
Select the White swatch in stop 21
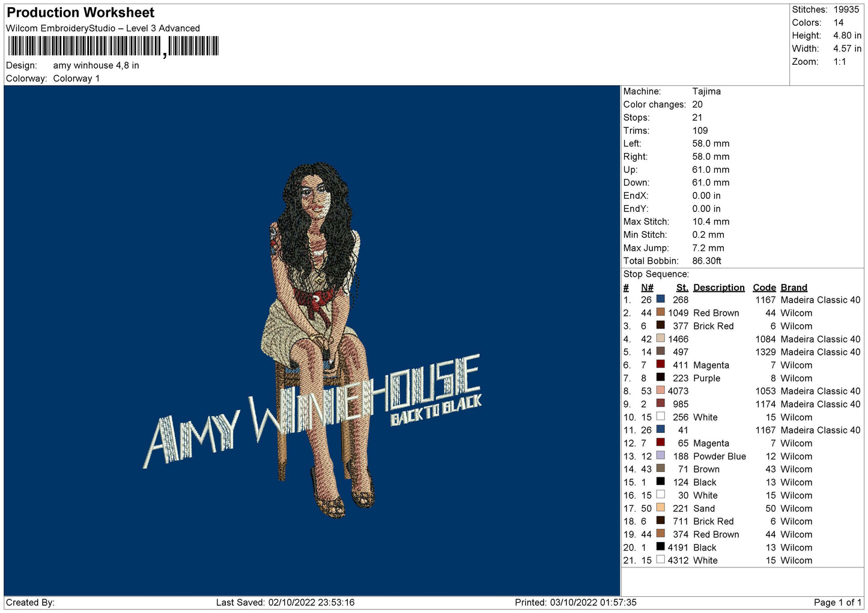click(x=661, y=560)
